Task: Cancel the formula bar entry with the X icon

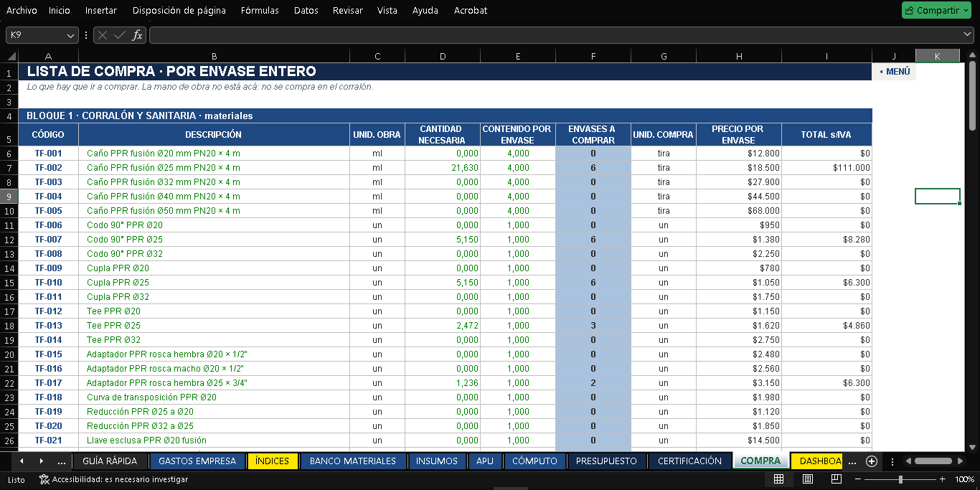Action: click(x=103, y=35)
